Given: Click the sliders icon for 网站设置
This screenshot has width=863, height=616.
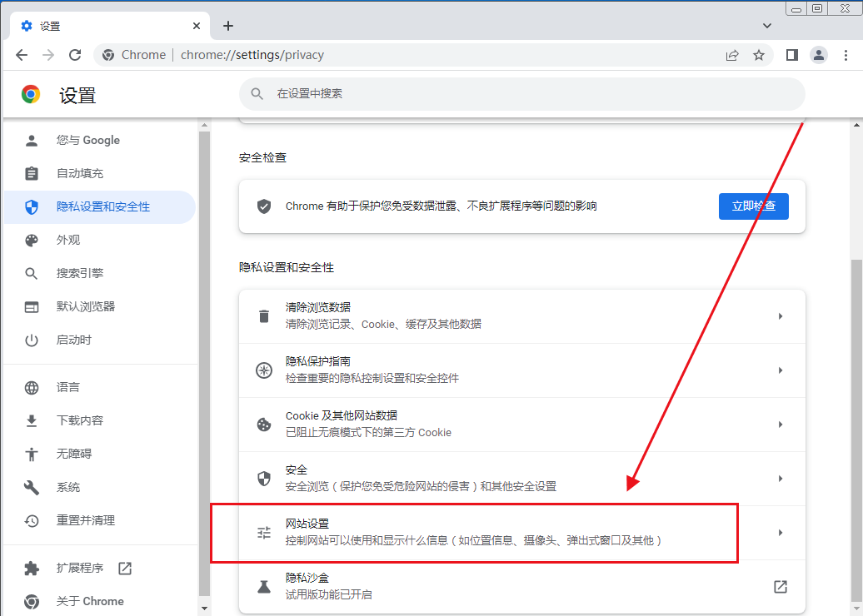Looking at the screenshot, I should [264, 533].
